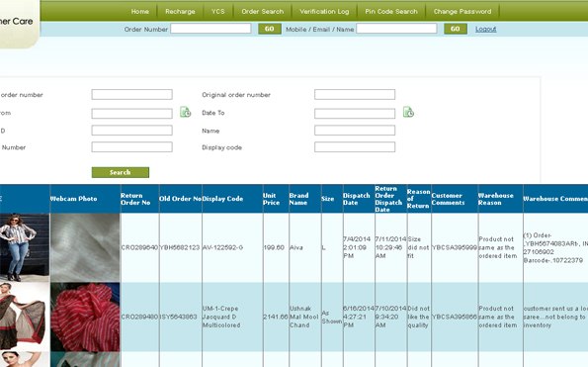588x367 pixels.
Task: Click the Display code input field
Action: [x=355, y=146]
